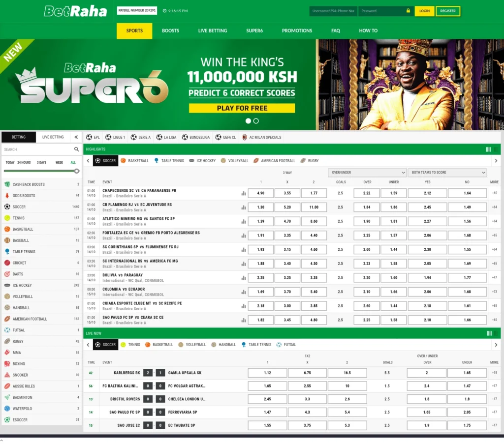Open How To navigation link

[368, 31]
